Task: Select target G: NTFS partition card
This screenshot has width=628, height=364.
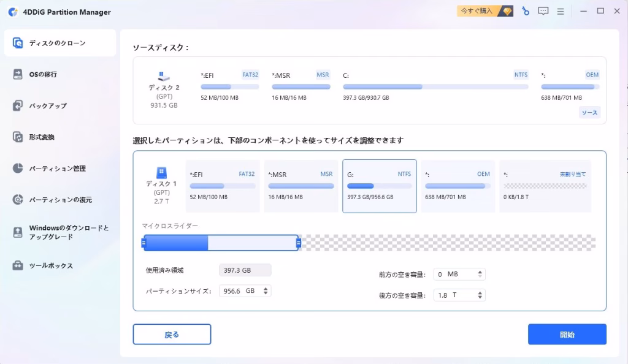Action: click(379, 186)
